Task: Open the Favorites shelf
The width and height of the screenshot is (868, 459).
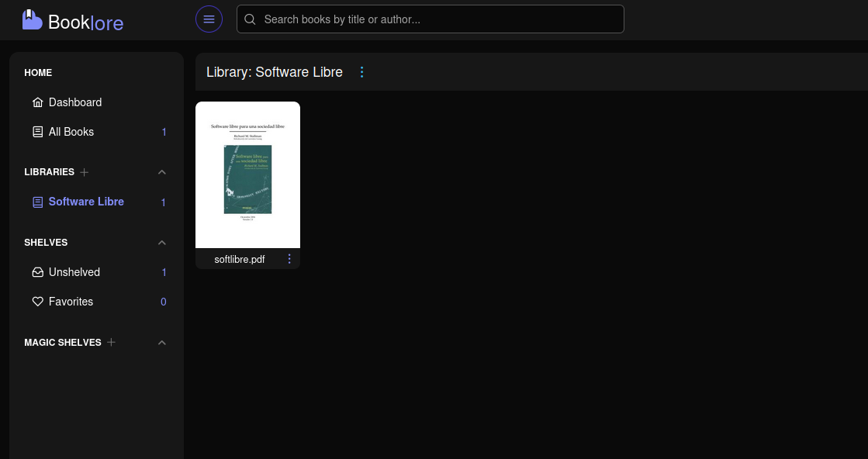Action: click(x=71, y=302)
